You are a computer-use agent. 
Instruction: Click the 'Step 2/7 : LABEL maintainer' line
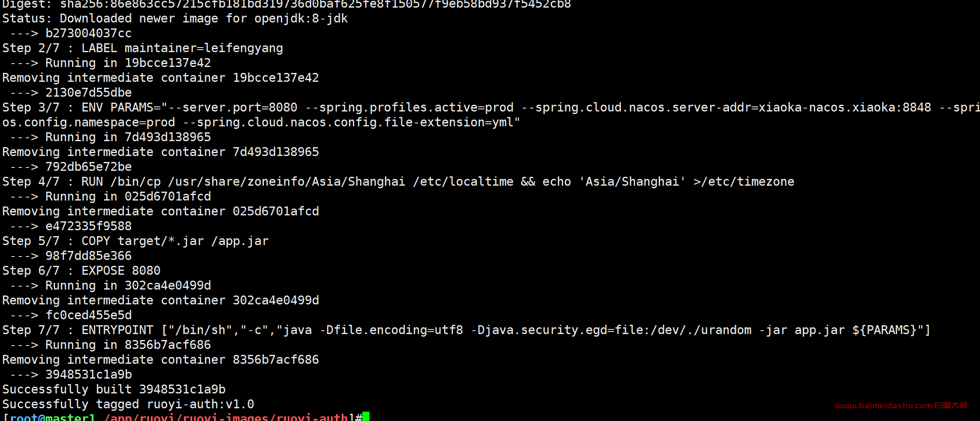point(143,48)
